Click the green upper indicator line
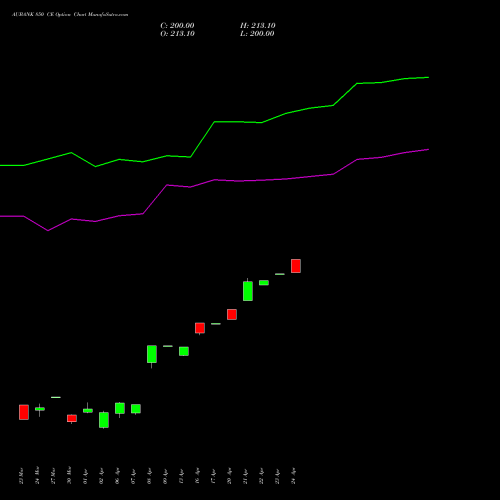The image size is (500, 500). click(x=214, y=122)
